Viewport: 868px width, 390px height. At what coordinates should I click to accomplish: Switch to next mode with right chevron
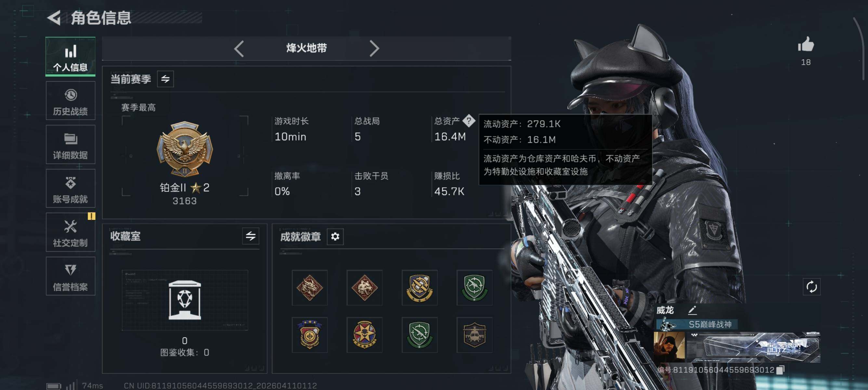coord(375,48)
